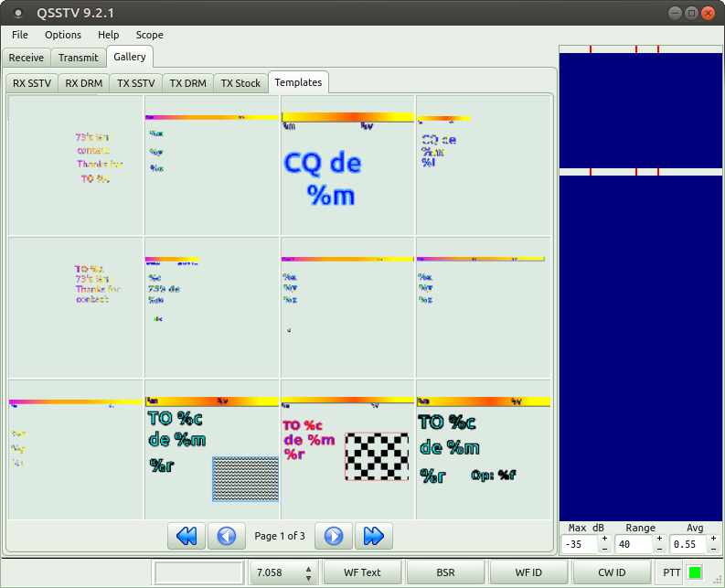Switch to the Receive tab
Viewport: 725px width, 588px height.
click(27, 58)
